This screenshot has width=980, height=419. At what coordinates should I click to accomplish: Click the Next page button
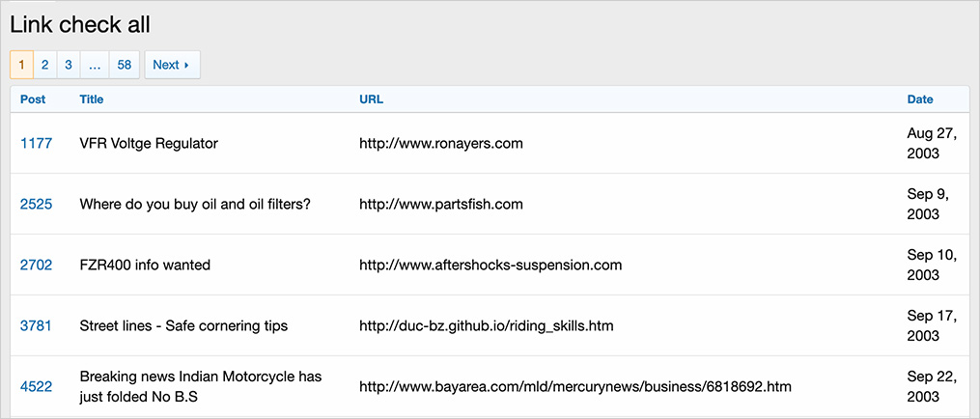point(172,65)
